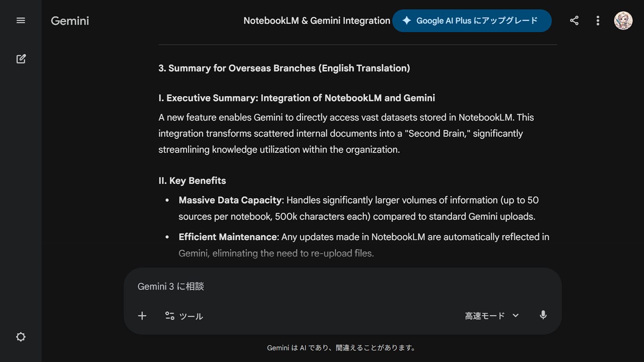Viewport: 644px width, 362px height.
Task: Click the Gemini AI disclaimer text at bottom
Action: (342, 348)
